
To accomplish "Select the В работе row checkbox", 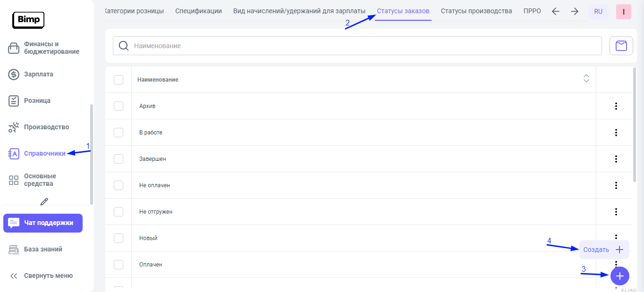I will click(119, 133).
